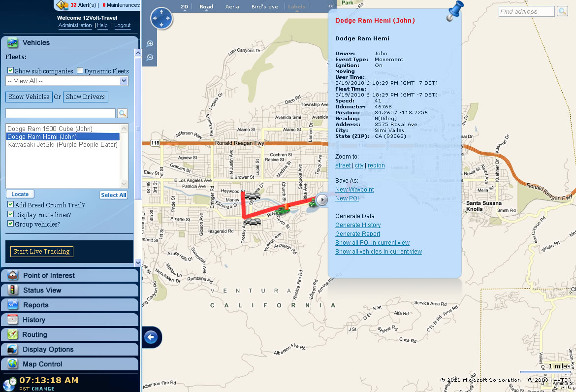This screenshot has width=576, height=392.
Task: Expand the Point of Interest section
Action: click(69, 275)
